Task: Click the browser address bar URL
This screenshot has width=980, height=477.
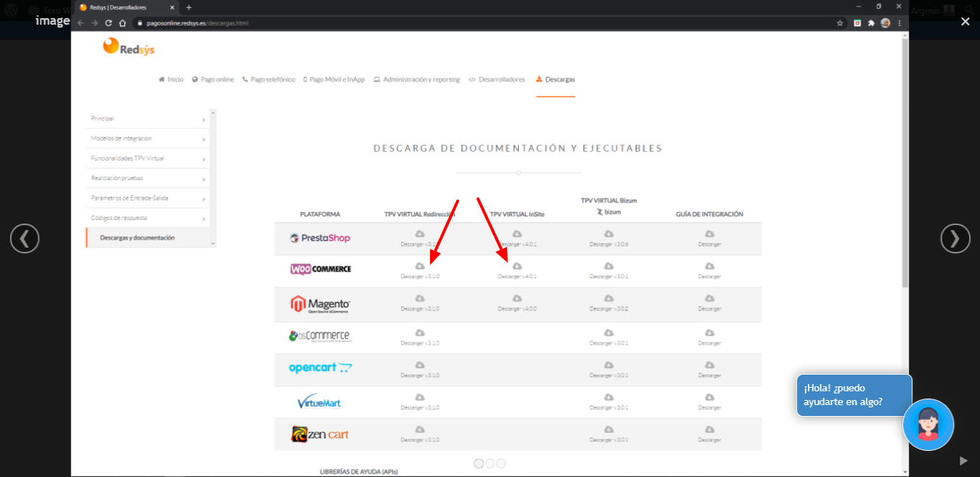Action: 198,23
